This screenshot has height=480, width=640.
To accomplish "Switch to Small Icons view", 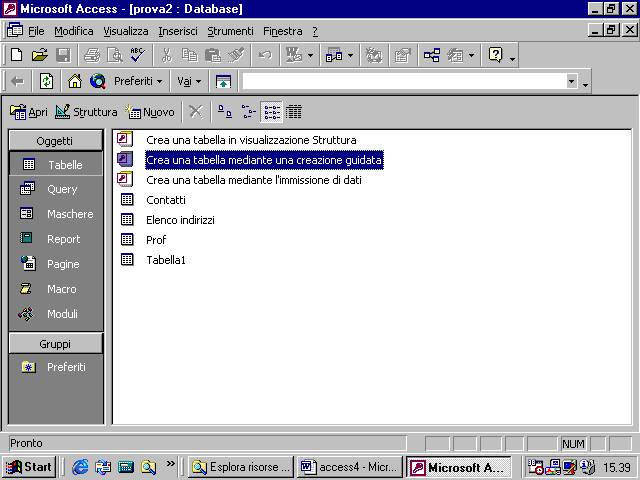I will 248,111.
